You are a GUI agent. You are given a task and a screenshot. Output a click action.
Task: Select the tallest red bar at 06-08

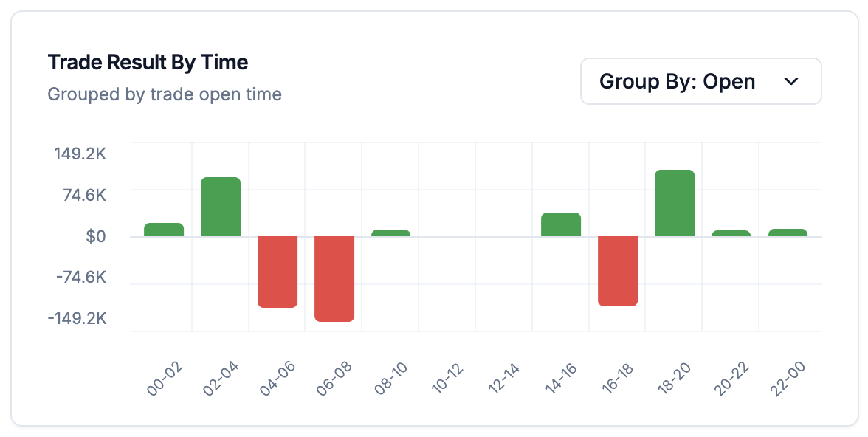[x=334, y=278]
